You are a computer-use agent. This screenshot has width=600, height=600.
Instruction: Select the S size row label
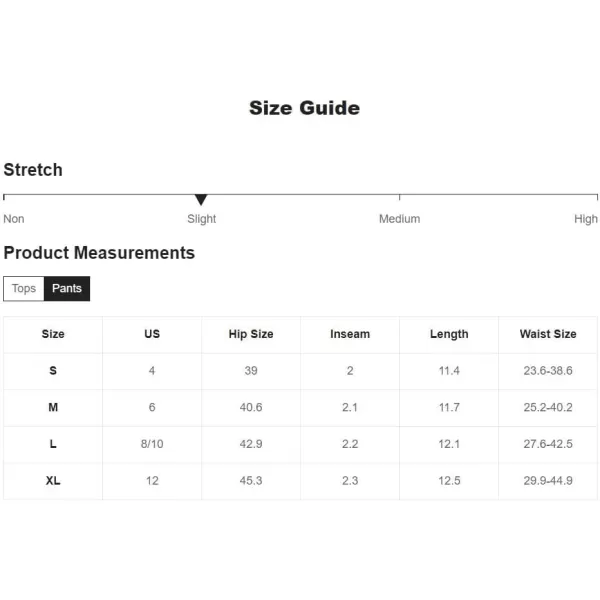(53, 370)
